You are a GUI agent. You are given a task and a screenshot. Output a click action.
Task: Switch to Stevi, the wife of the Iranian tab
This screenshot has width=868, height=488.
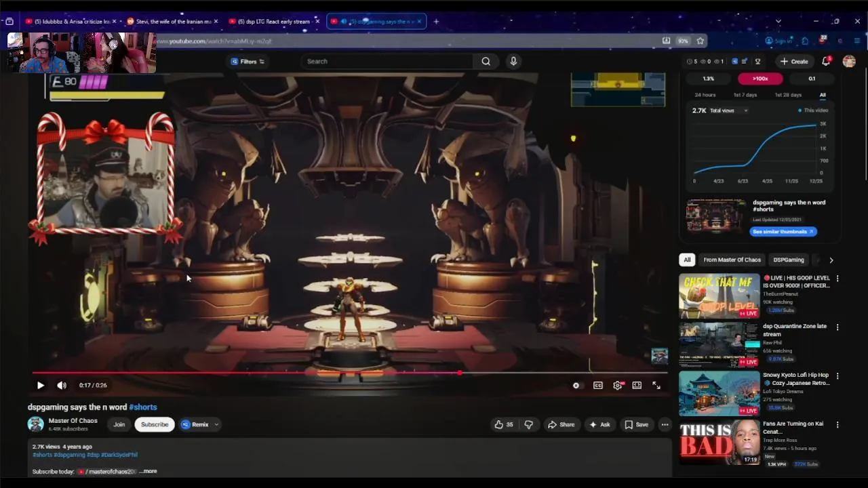(x=173, y=22)
